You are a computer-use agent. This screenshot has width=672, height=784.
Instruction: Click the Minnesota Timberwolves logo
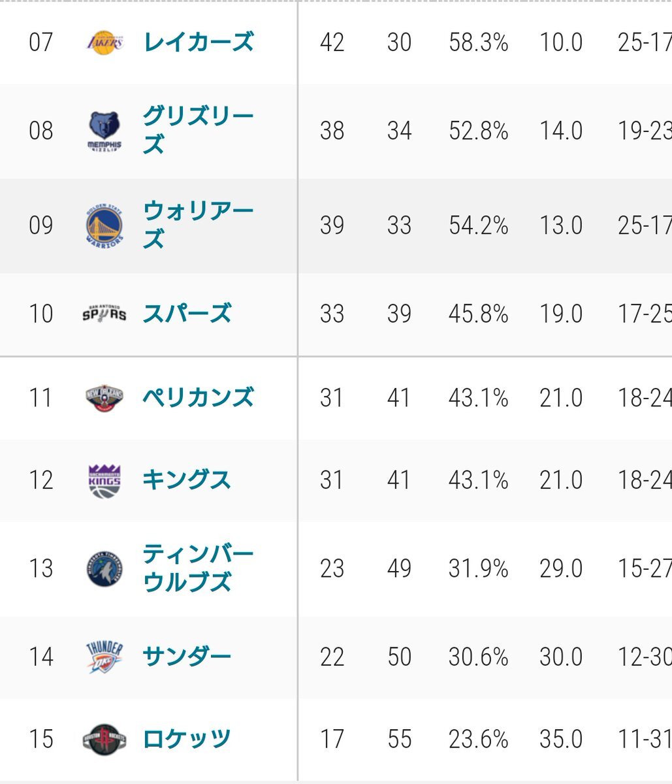104,568
